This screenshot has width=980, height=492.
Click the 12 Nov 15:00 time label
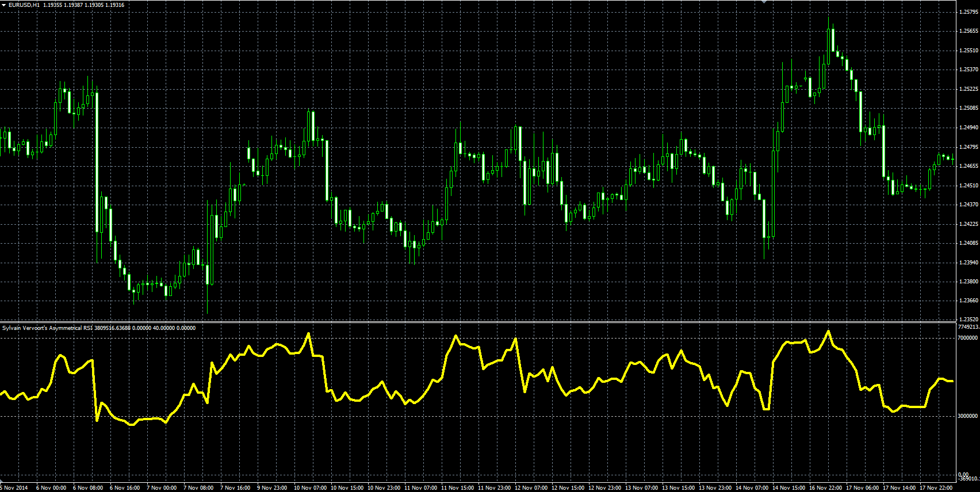[x=568, y=488]
